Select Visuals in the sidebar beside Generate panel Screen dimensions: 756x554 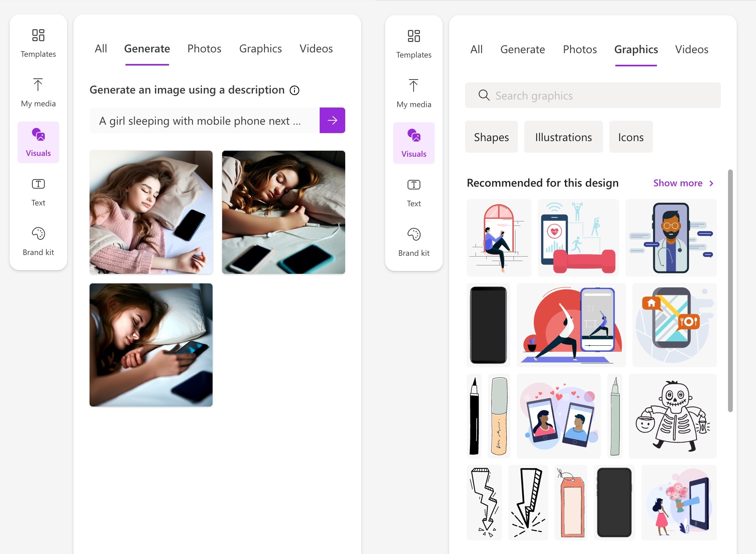pos(38,142)
